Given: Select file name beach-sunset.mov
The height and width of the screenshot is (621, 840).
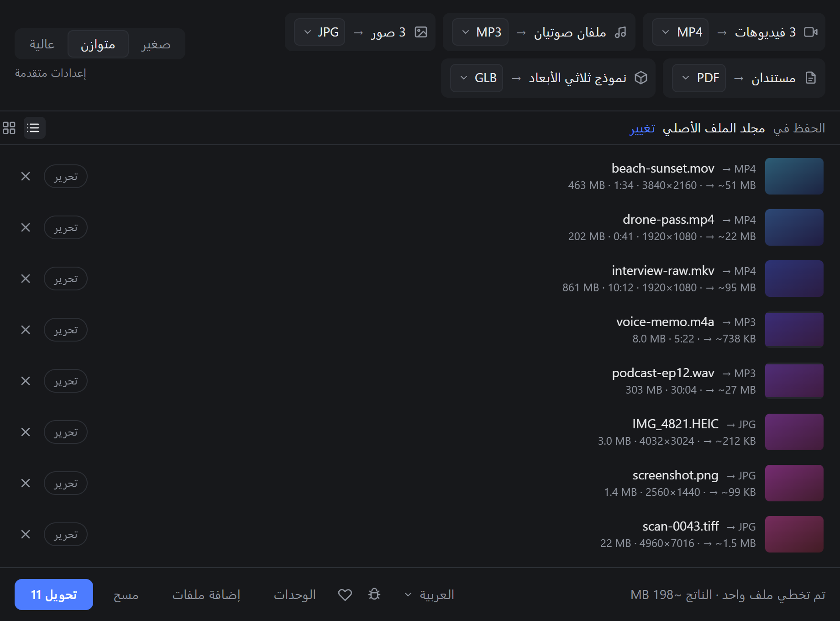Looking at the screenshot, I should pyautogui.click(x=663, y=168).
